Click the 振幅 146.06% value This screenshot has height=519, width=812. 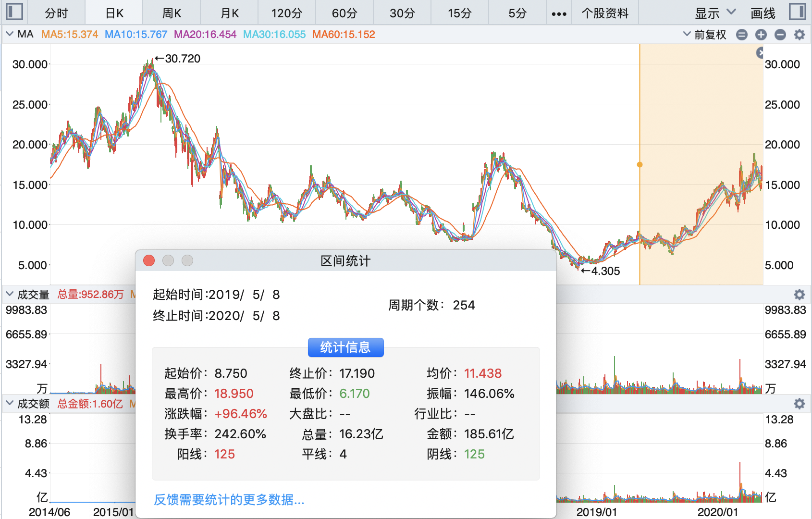click(489, 394)
